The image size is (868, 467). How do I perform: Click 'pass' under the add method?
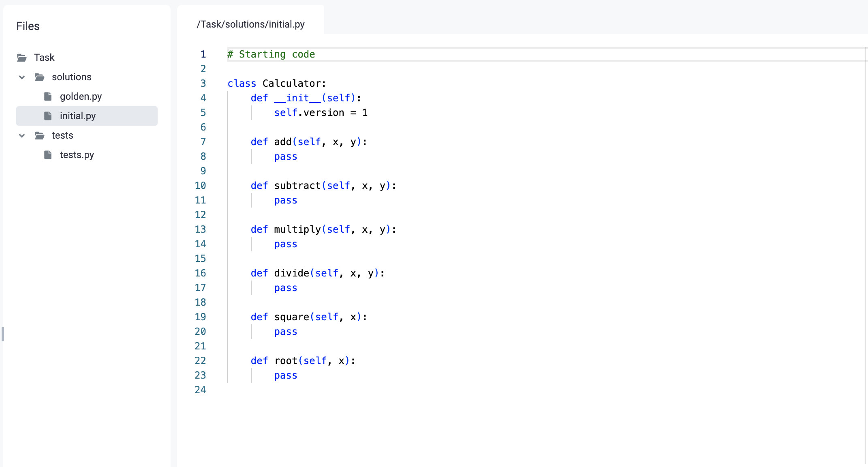[286, 156]
